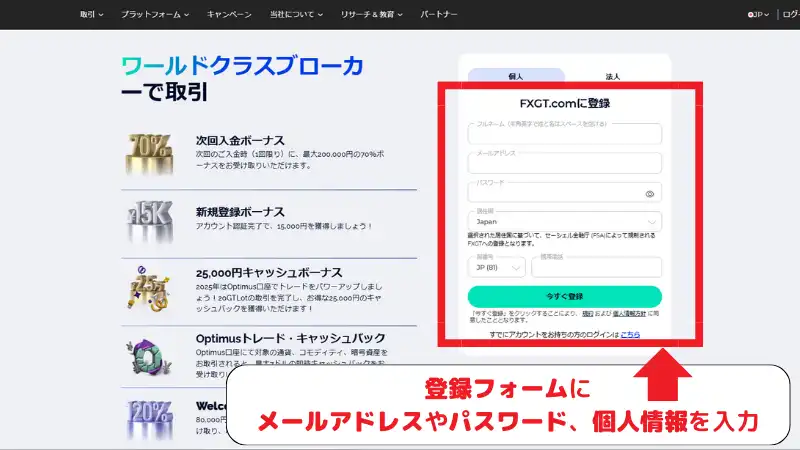Switch to the 法人 registration tab

point(613,76)
